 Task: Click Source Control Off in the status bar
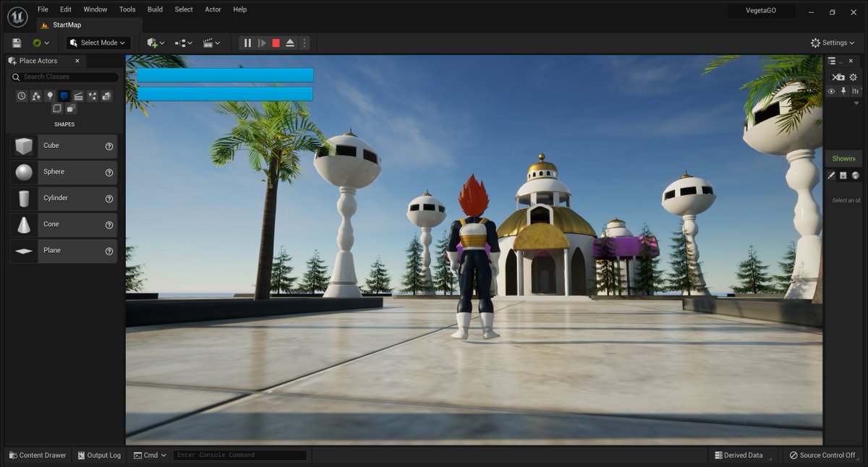(822, 455)
